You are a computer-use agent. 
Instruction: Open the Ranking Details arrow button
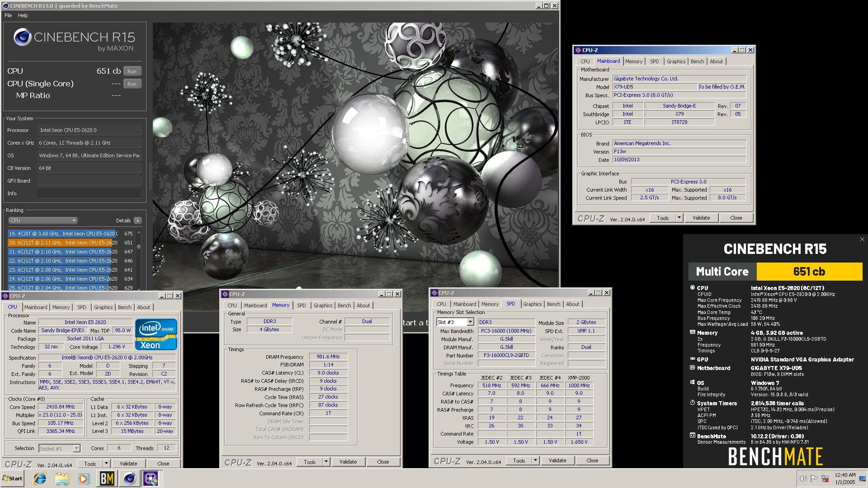[x=138, y=221]
